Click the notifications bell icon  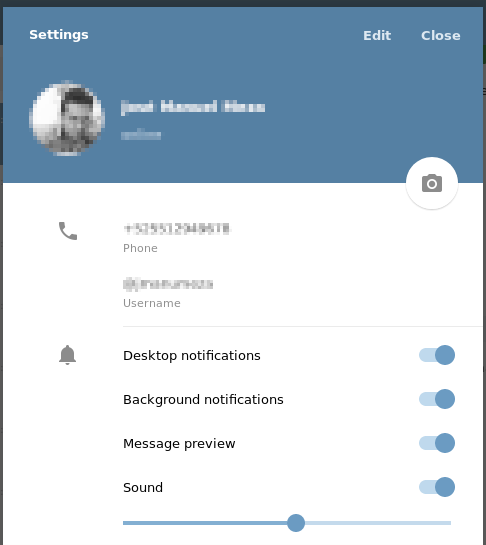pos(67,355)
